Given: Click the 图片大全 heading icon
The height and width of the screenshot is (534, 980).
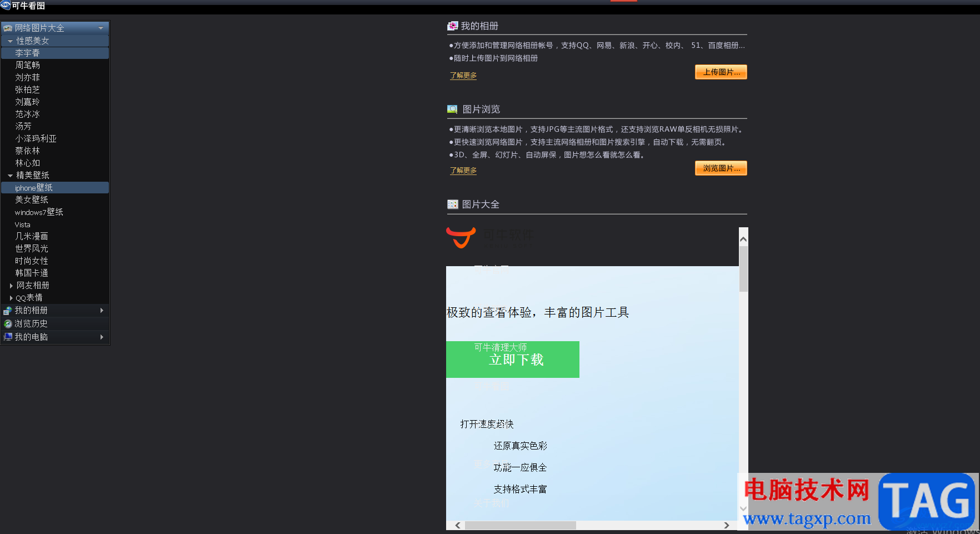Looking at the screenshot, I should pos(452,204).
